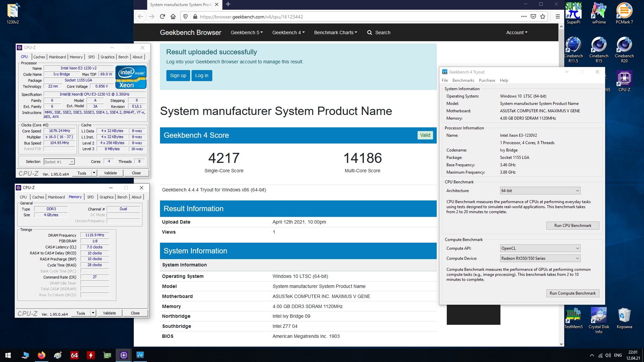Open a new browser tab with plus icon
The height and width of the screenshot is (362, 644).
(228, 4)
